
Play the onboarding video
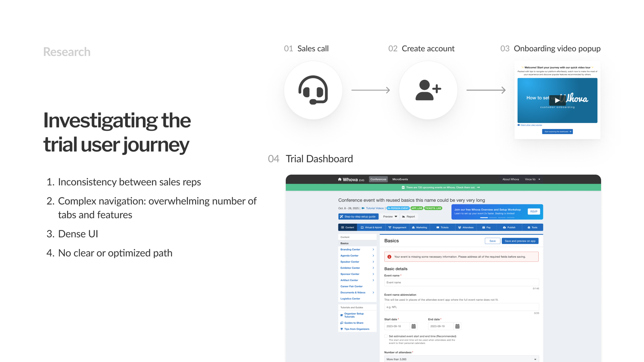[557, 100]
